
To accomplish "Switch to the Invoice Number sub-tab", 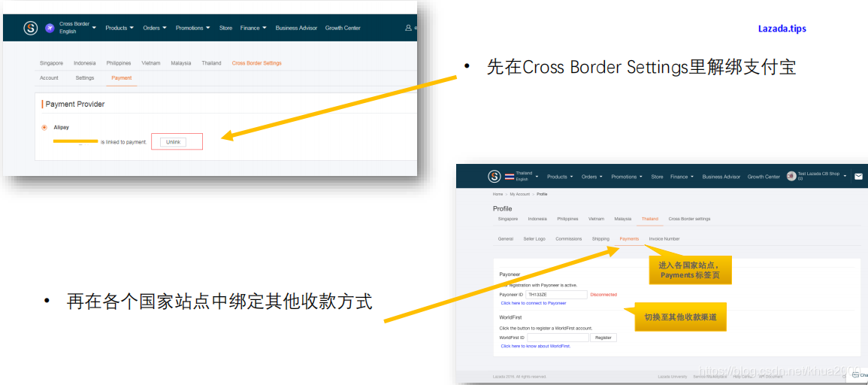I will [x=664, y=239].
